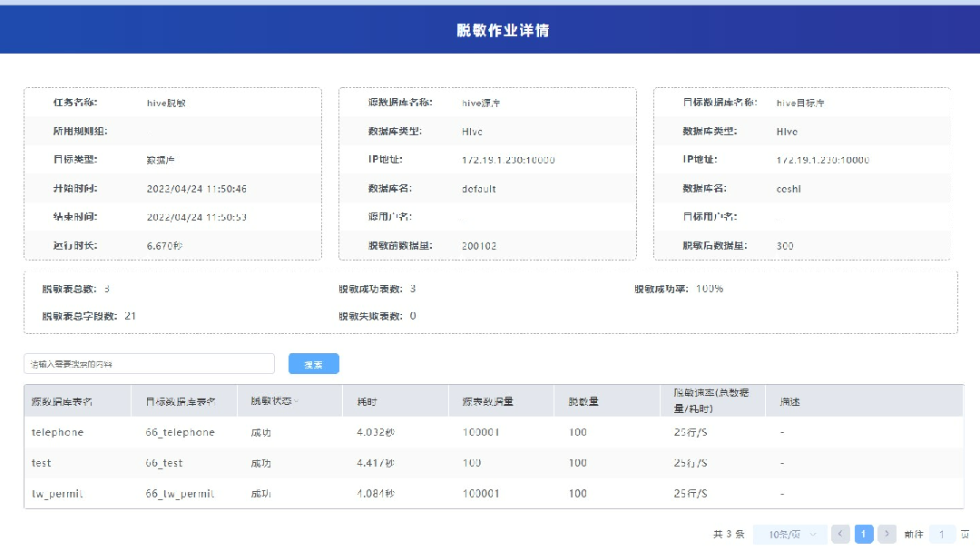
Task: Click the 源数据库表名 column header
Action: click(62, 401)
